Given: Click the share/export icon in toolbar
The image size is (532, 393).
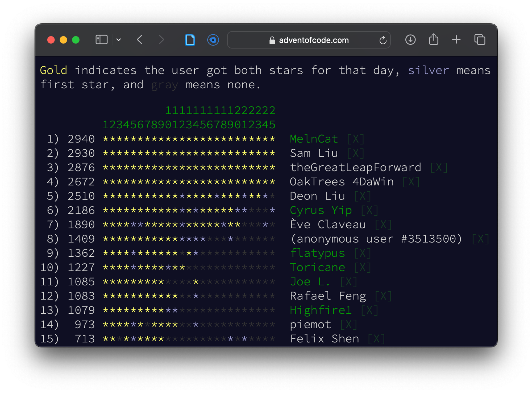Looking at the screenshot, I should 434,40.
